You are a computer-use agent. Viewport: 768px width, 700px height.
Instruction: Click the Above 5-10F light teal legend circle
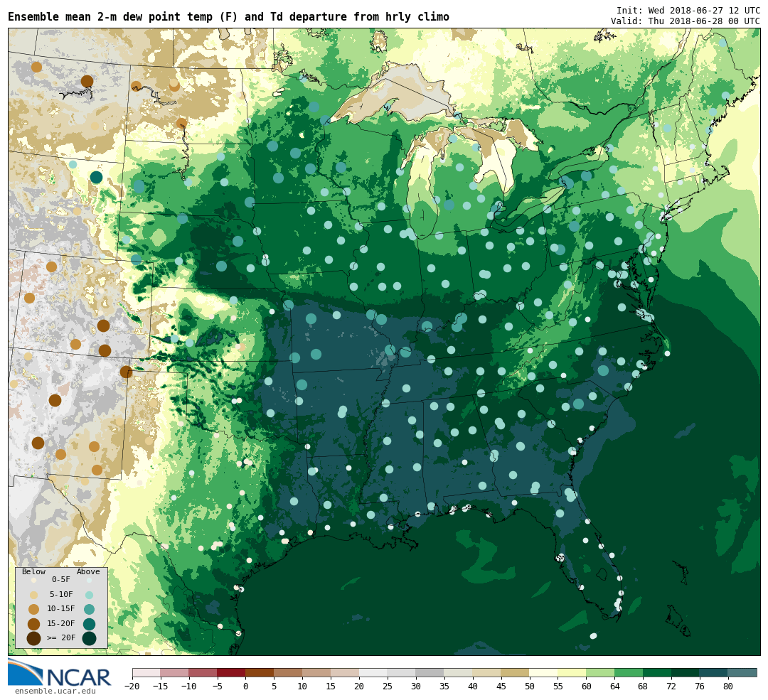coord(89,595)
